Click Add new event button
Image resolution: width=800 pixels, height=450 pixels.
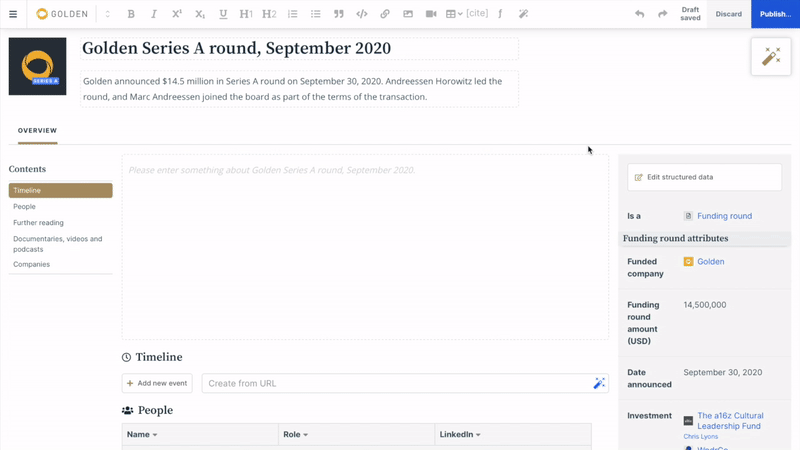click(157, 383)
